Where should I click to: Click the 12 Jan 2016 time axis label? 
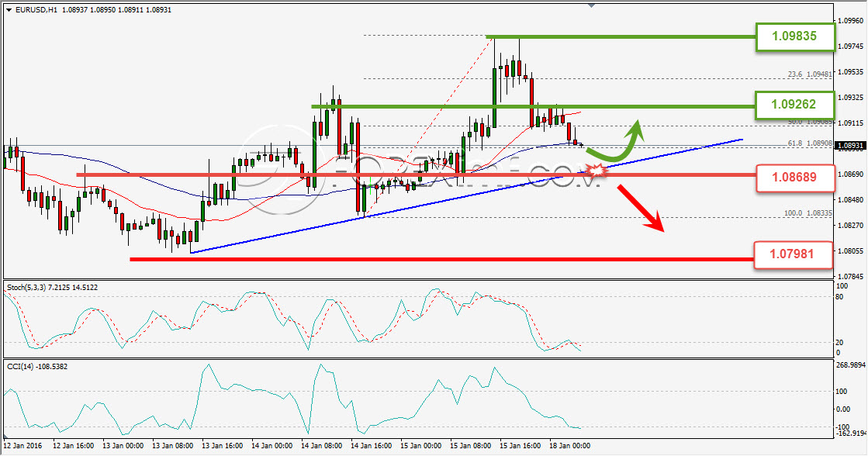(22, 445)
